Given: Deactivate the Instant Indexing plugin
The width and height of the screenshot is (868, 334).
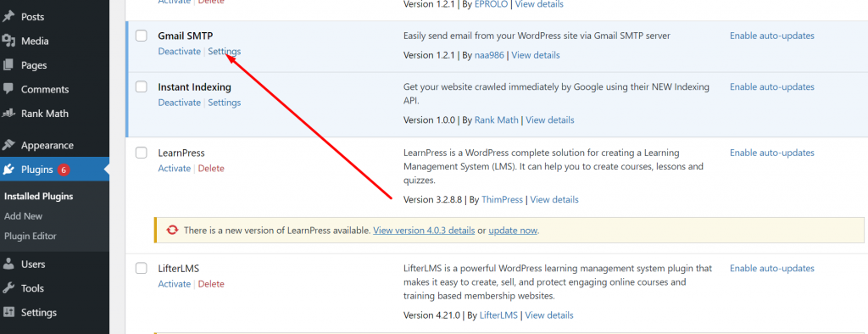Looking at the screenshot, I should pyautogui.click(x=180, y=103).
